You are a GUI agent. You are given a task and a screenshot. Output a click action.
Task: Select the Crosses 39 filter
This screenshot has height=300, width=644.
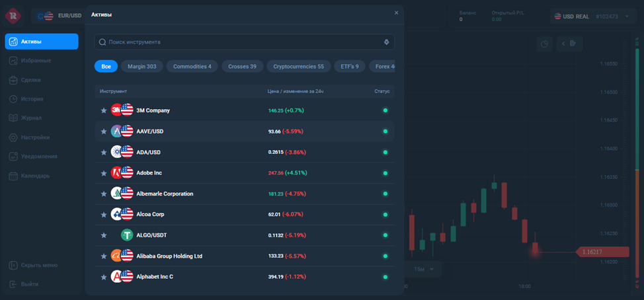242,66
